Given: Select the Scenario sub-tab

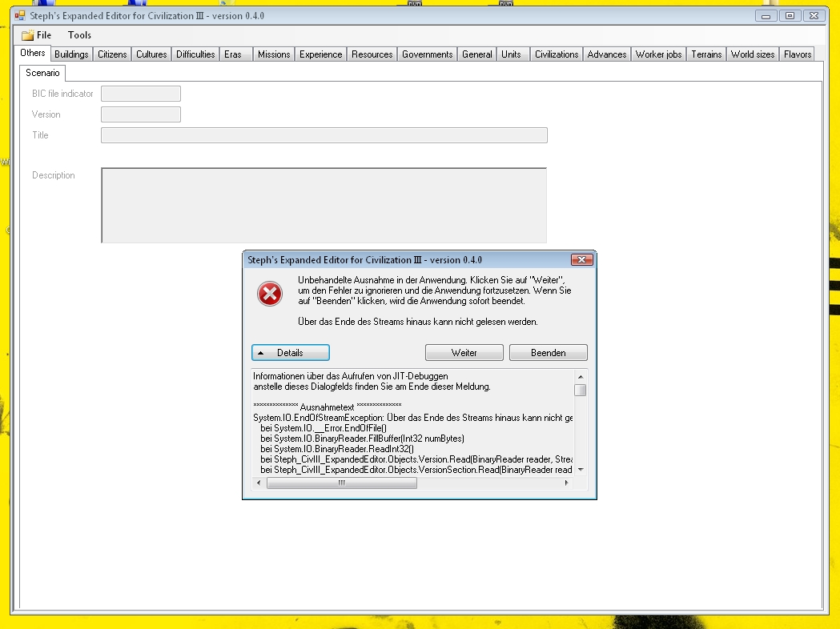Looking at the screenshot, I should [43, 73].
